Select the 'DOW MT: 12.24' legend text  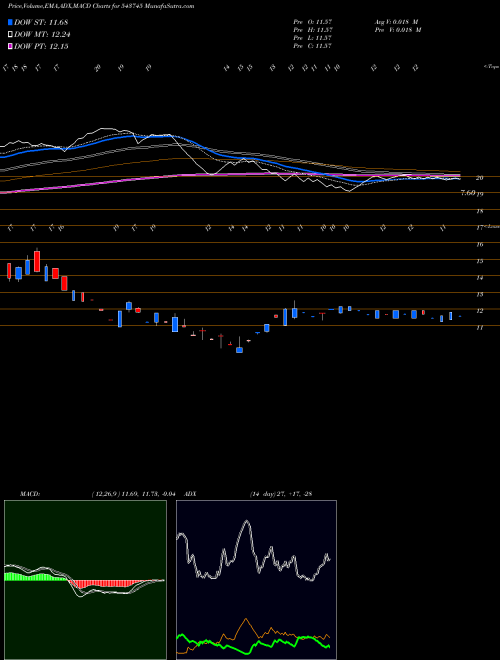[42, 35]
